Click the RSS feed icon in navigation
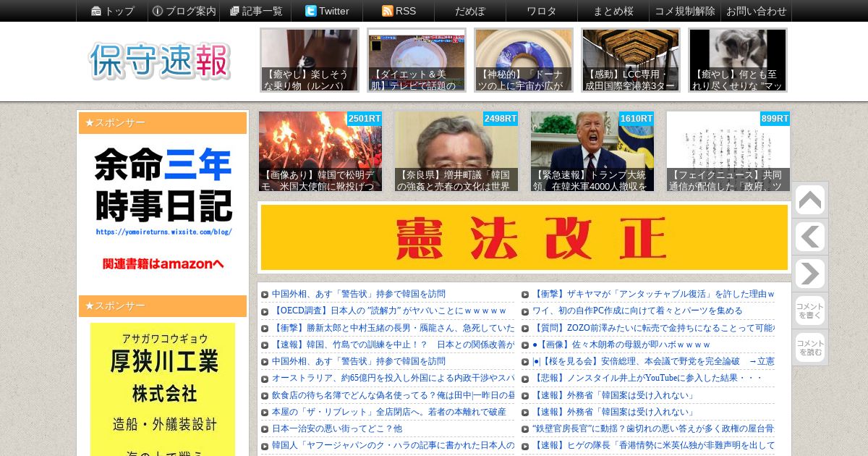This screenshot has height=456, width=868. (387, 11)
